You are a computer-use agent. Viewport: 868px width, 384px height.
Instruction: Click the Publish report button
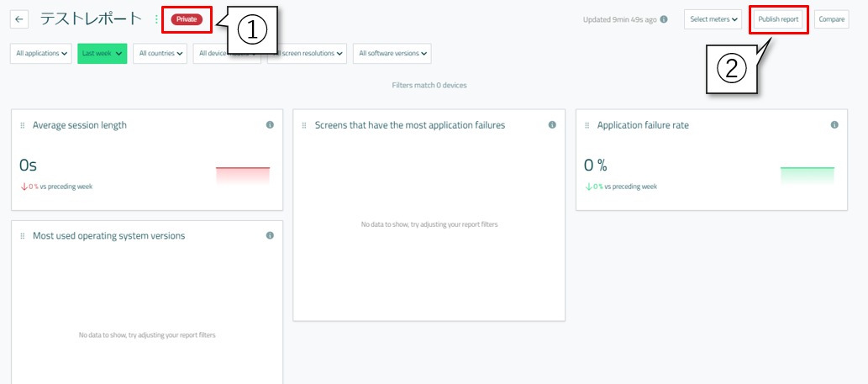click(778, 19)
